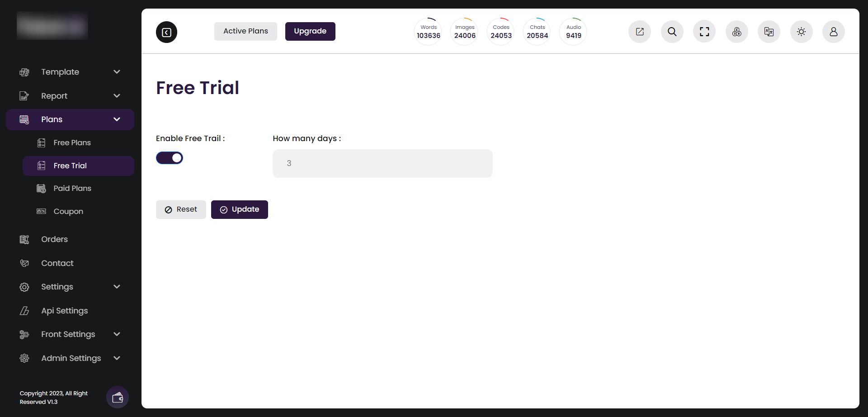This screenshot has height=417, width=868.
Task: Click the How many days input field
Action: [x=382, y=163]
